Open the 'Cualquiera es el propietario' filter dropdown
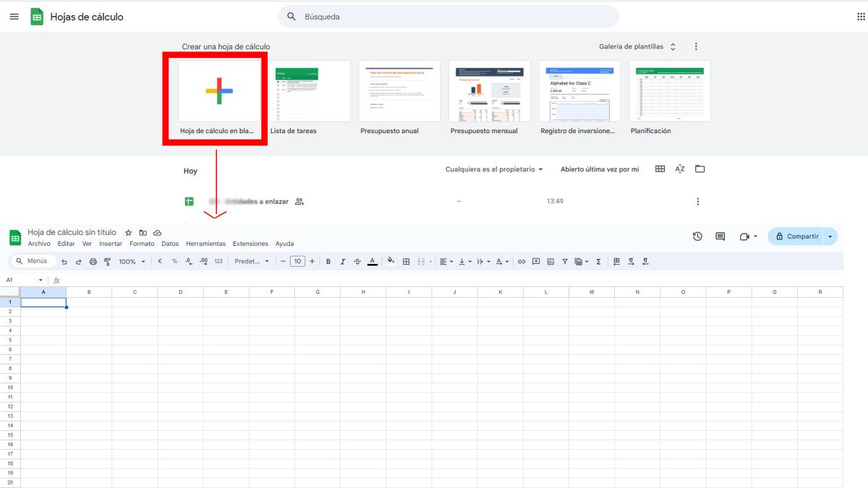Viewport: 868px width, 488px height. pyautogui.click(x=492, y=168)
